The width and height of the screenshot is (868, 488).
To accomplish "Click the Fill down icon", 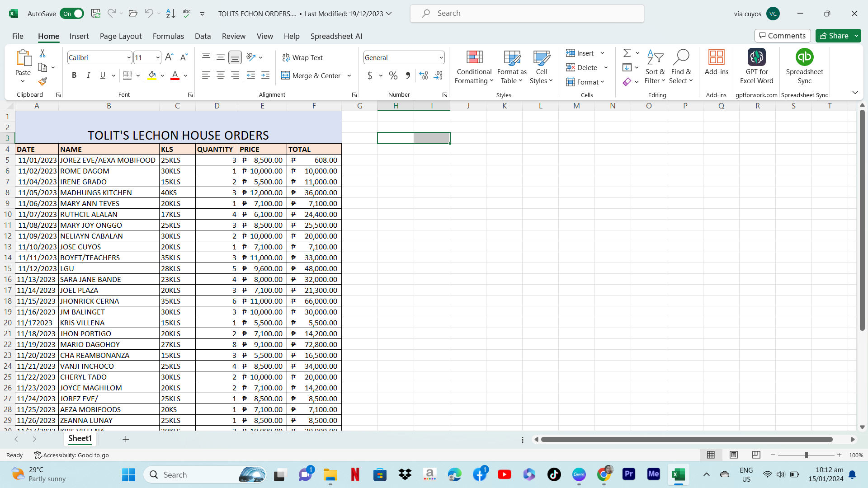I will click(x=627, y=68).
